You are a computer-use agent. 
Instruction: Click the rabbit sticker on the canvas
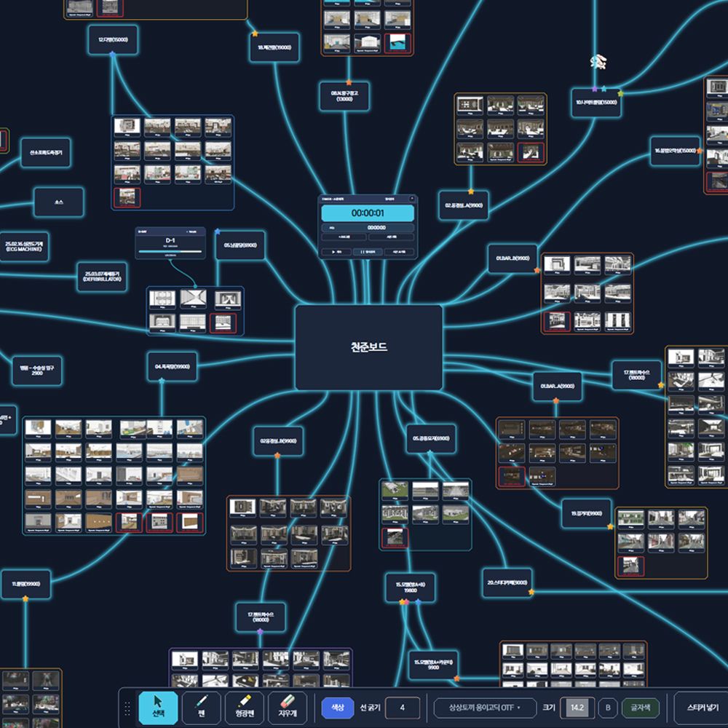click(x=598, y=61)
